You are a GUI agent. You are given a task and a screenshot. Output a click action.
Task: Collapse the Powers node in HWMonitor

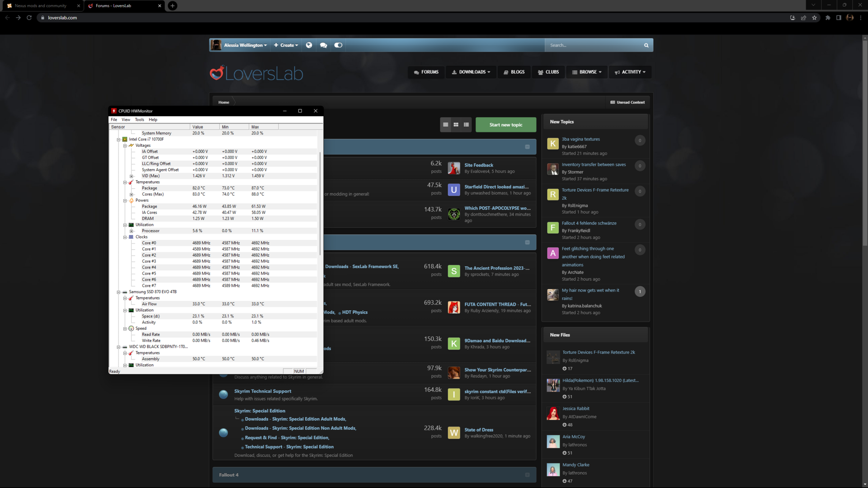click(x=125, y=201)
